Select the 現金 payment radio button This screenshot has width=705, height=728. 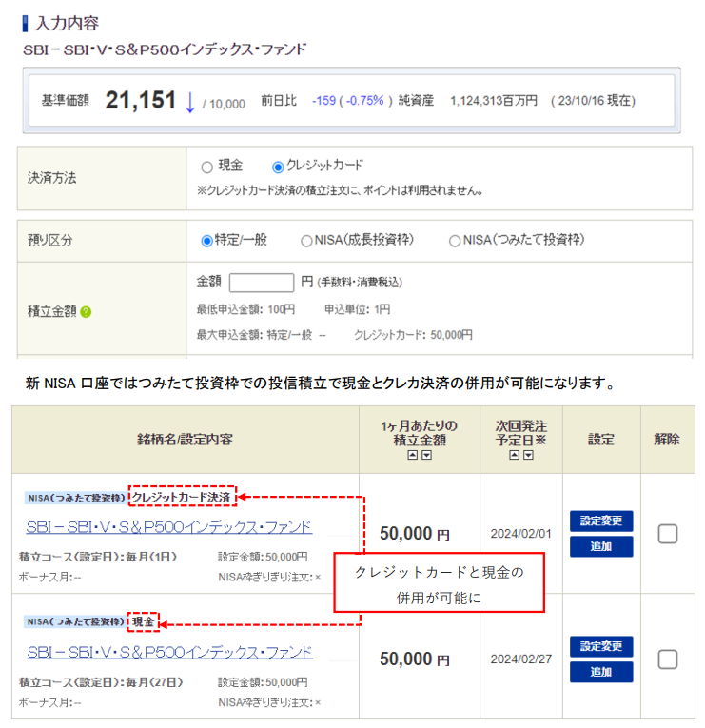(x=207, y=167)
